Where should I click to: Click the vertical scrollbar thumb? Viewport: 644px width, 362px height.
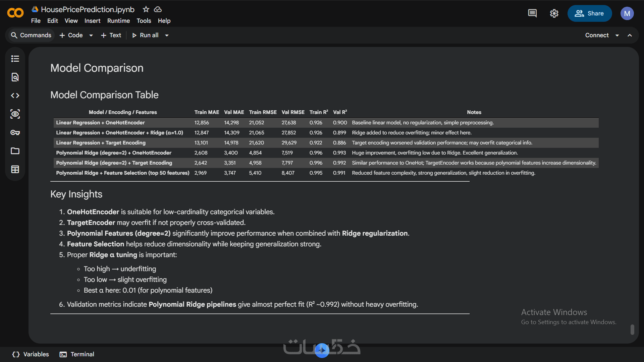(x=632, y=329)
